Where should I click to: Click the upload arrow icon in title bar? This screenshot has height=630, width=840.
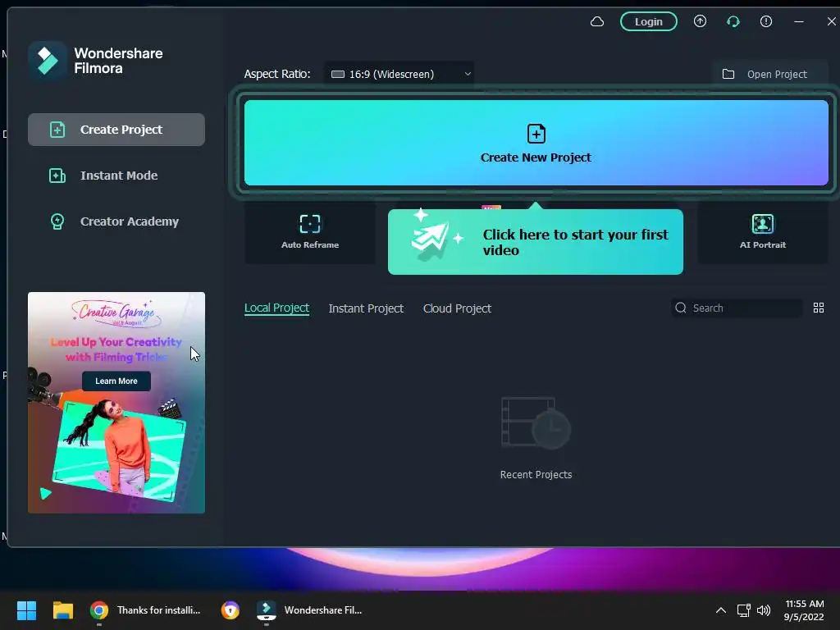[700, 21]
